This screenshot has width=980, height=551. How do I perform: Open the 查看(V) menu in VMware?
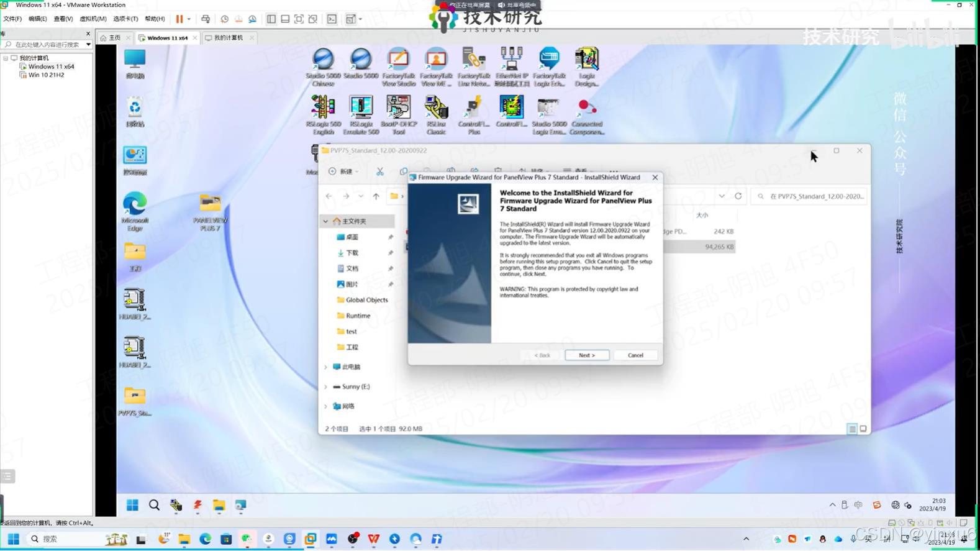click(x=63, y=19)
